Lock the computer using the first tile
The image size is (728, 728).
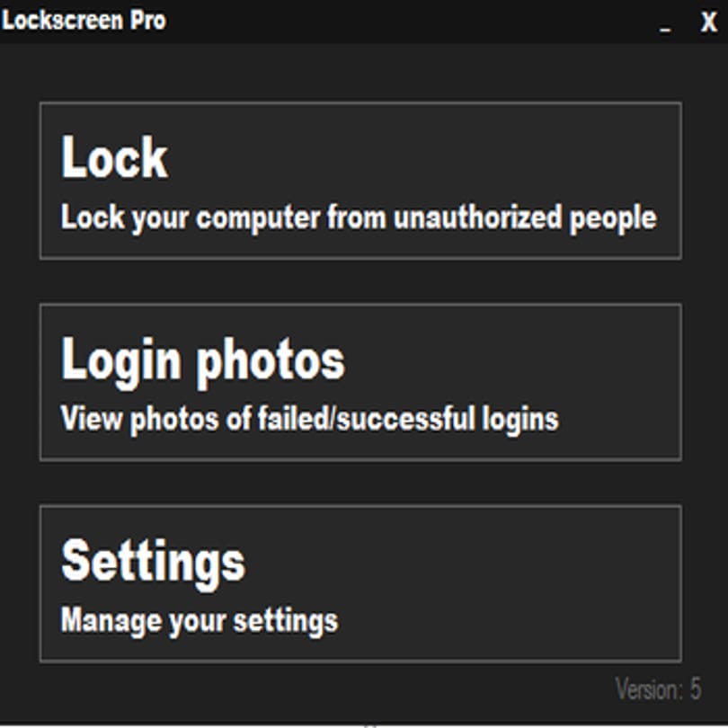(360, 181)
